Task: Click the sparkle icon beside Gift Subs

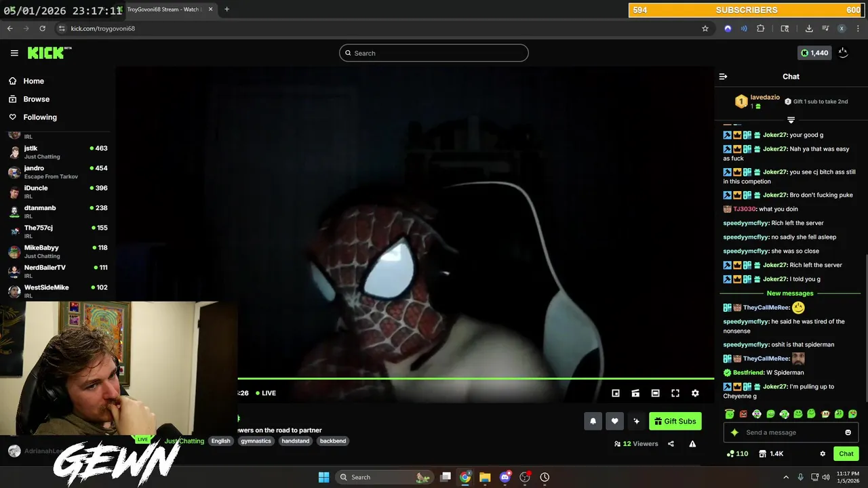Action: pos(636,421)
